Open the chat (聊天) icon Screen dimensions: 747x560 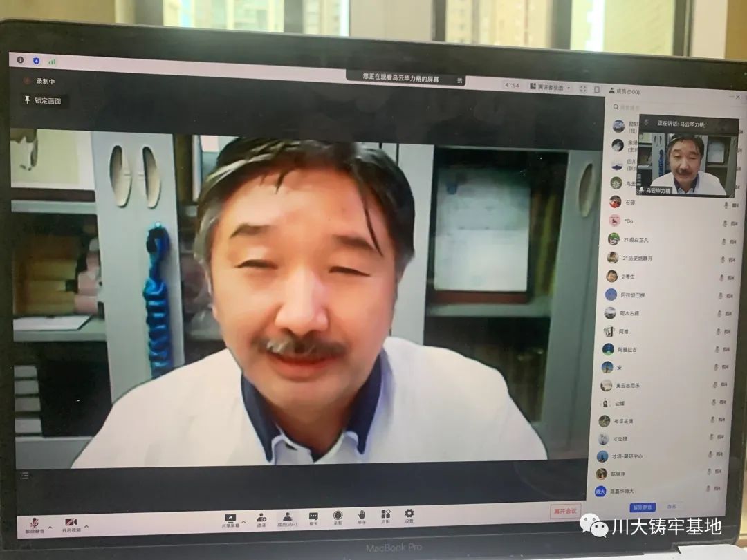[313, 519]
